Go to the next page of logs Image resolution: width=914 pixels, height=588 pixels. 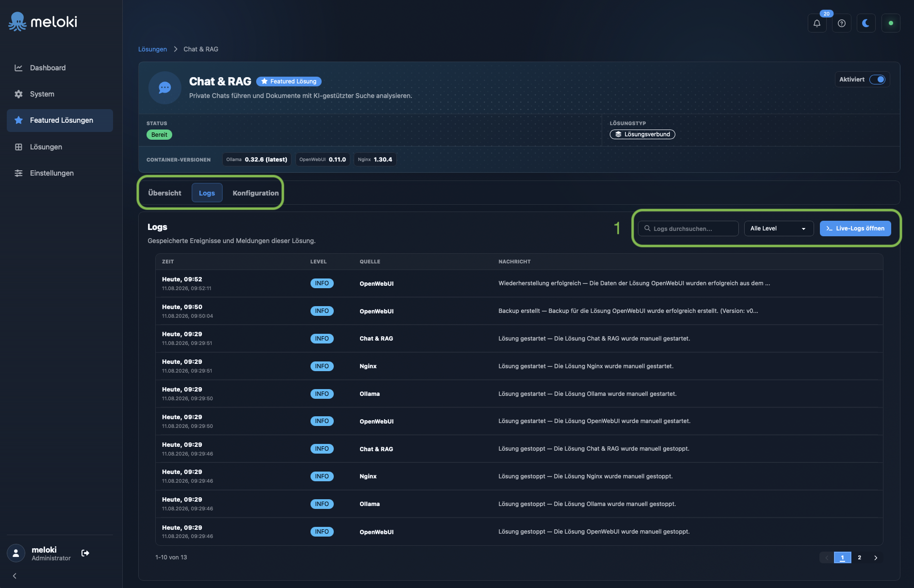(x=876, y=558)
